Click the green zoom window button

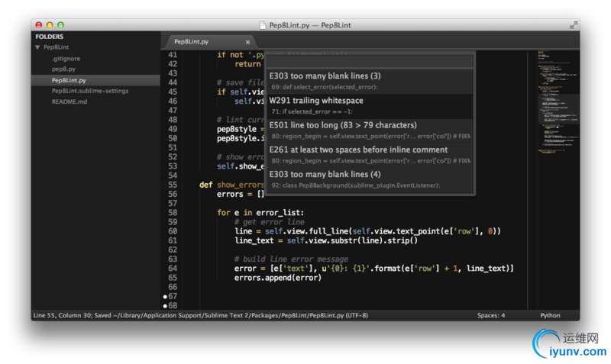[x=60, y=25]
